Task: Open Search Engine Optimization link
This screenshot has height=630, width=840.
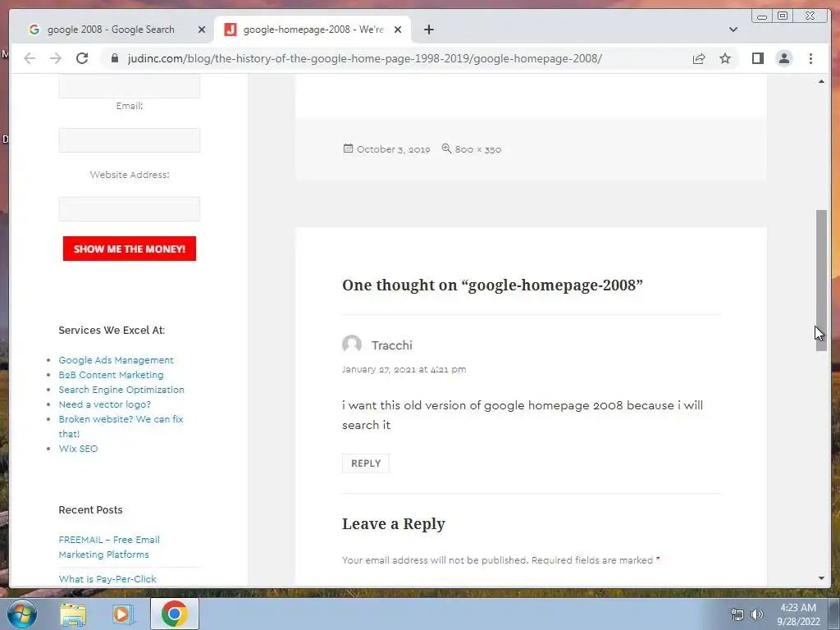Action: point(121,390)
